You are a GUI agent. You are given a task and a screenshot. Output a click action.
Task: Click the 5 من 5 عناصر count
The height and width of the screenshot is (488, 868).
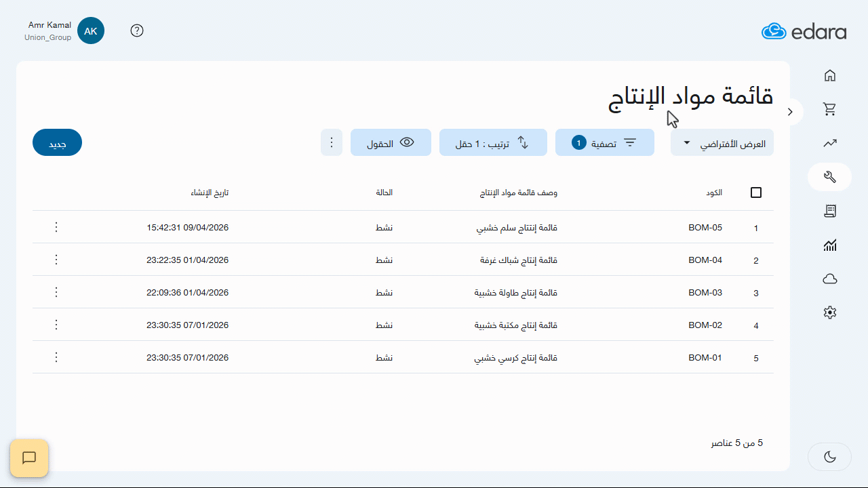(x=737, y=443)
